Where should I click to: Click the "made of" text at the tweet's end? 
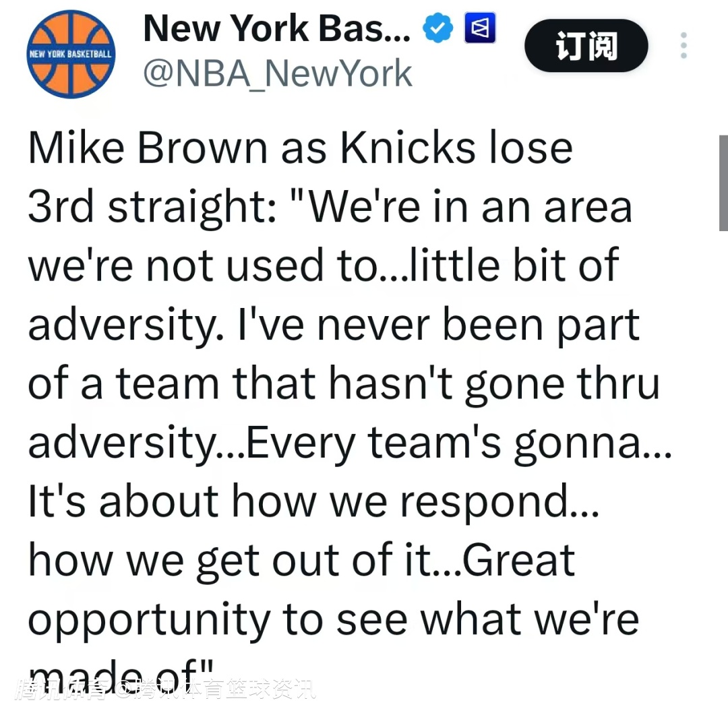pyautogui.click(x=120, y=674)
